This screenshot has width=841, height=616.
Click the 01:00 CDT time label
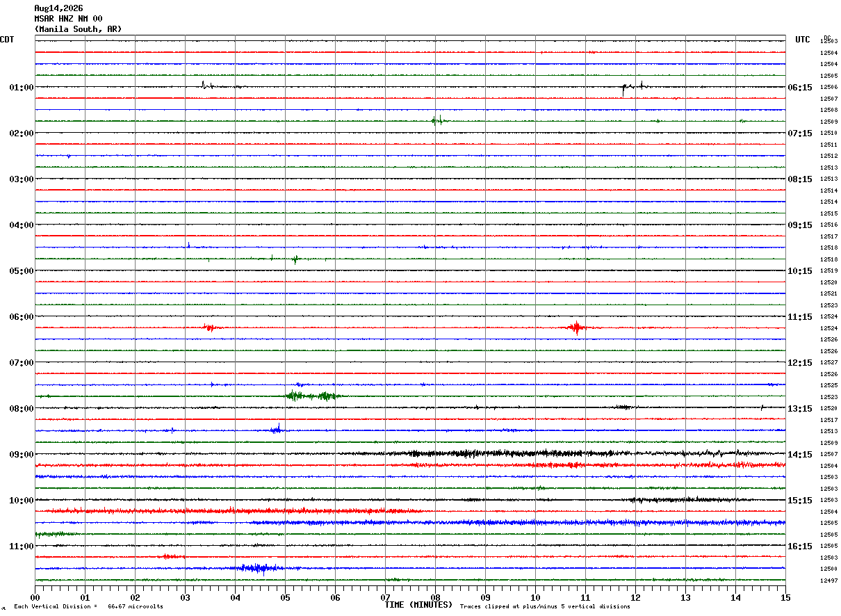pyautogui.click(x=22, y=88)
